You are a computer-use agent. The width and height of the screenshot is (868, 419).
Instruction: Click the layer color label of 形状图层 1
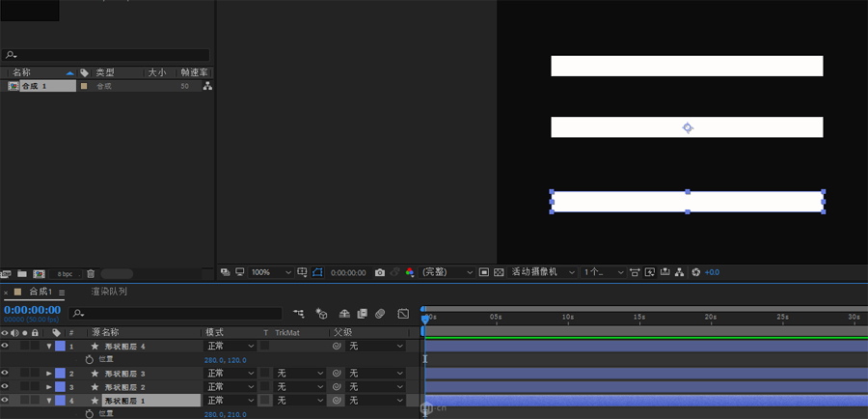[60, 401]
